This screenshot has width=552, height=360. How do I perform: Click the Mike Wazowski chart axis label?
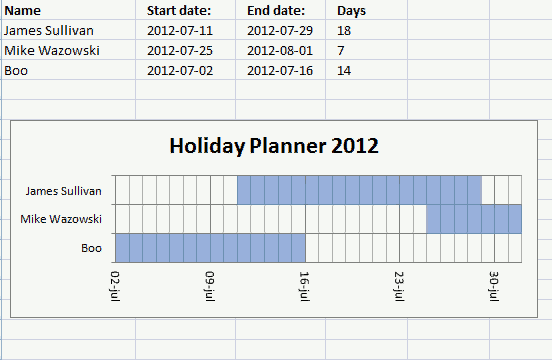tap(61, 219)
